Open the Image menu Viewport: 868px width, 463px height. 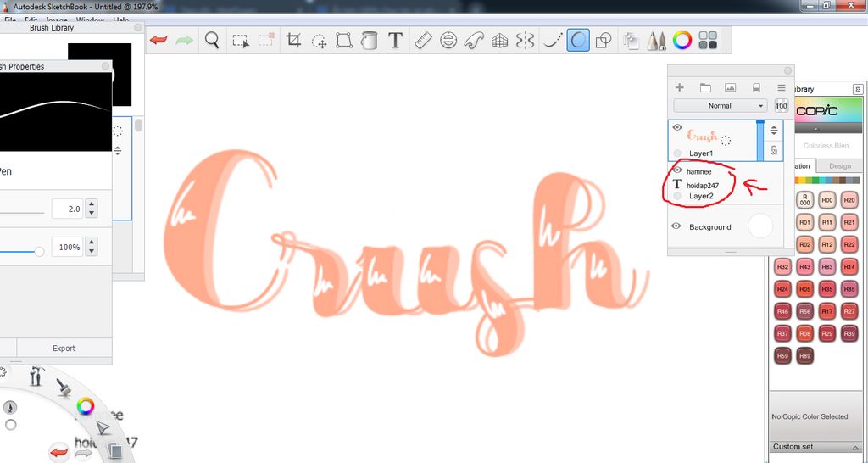coord(57,20)
